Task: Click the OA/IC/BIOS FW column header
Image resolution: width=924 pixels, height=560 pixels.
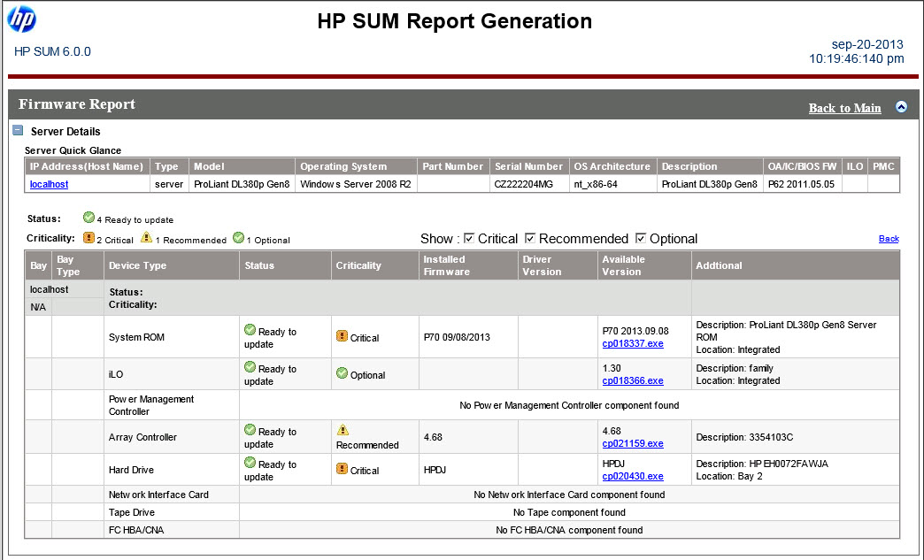Action: [802, 166]
